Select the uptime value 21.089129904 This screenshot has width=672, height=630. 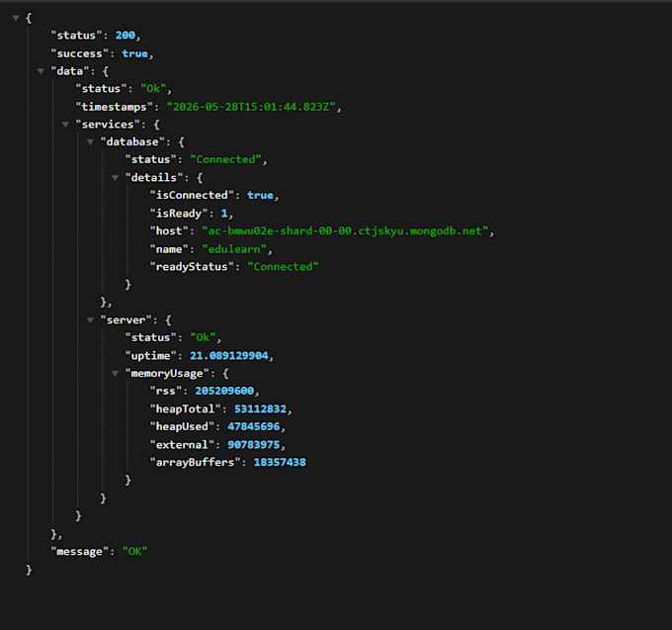pyautogui.click(x=229, y=356)
